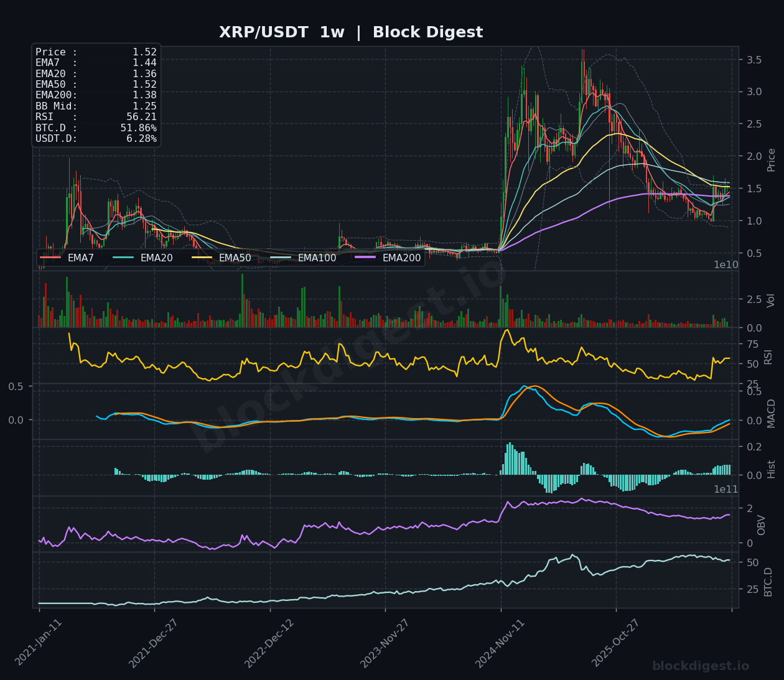Click the EMA50 value 1.52 row
Viewport: 784px width, 680px height.
96,85
